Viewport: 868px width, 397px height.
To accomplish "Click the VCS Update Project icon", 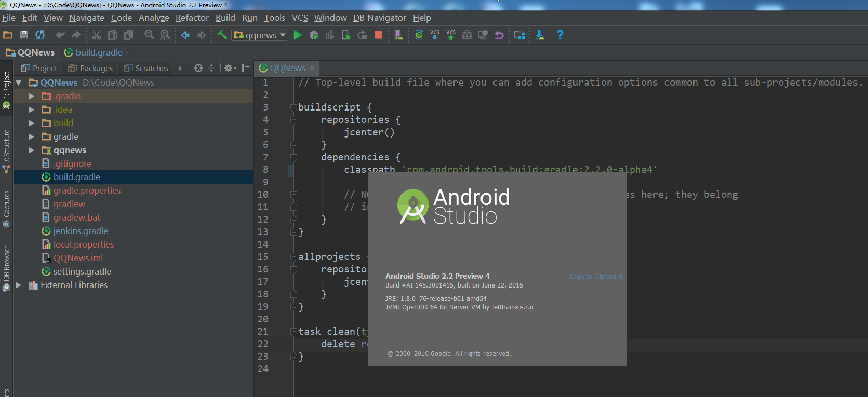I will click(x=435, y=35).
